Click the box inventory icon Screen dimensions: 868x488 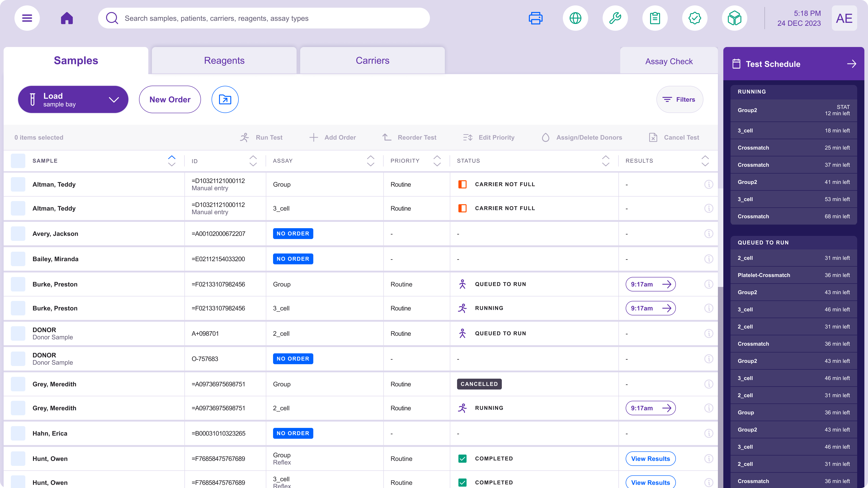coord(734,18)
